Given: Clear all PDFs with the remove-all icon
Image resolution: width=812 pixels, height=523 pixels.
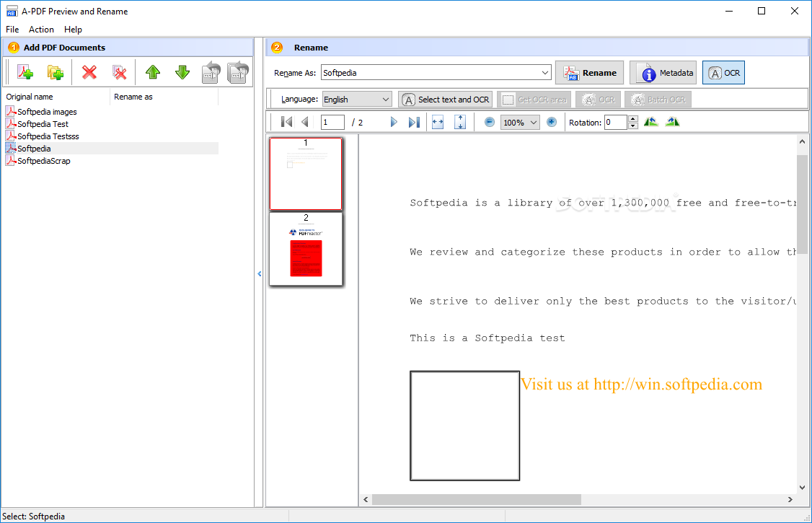Looking at the screenshot, I should [x=120, y=72].
